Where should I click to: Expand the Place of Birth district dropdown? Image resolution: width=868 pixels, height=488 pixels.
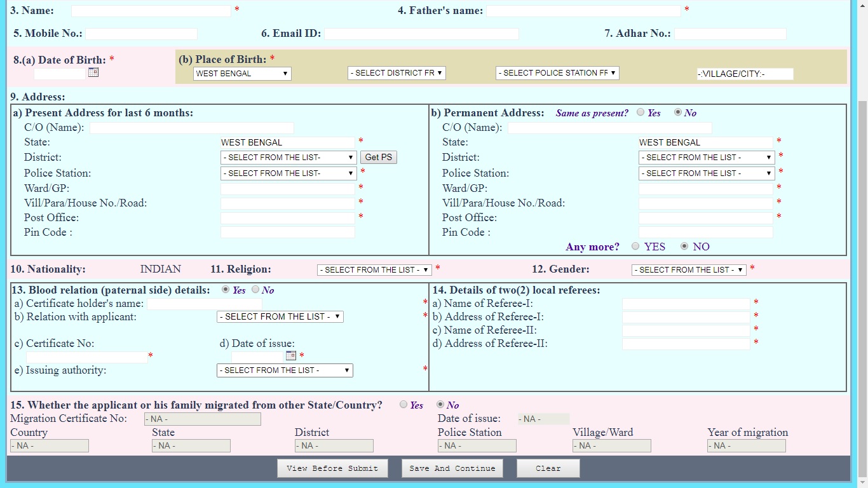pyautogui.click(x=397, y=72)
